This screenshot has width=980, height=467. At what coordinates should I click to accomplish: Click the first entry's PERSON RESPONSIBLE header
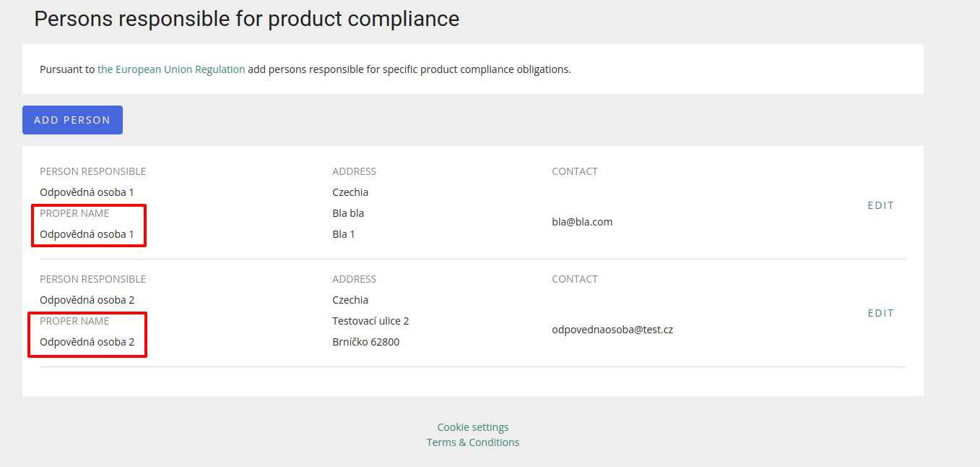coord(92,171)
